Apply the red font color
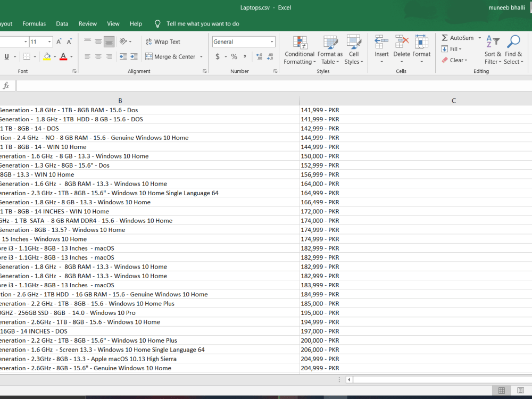532x399 pixels. (63, 56)
